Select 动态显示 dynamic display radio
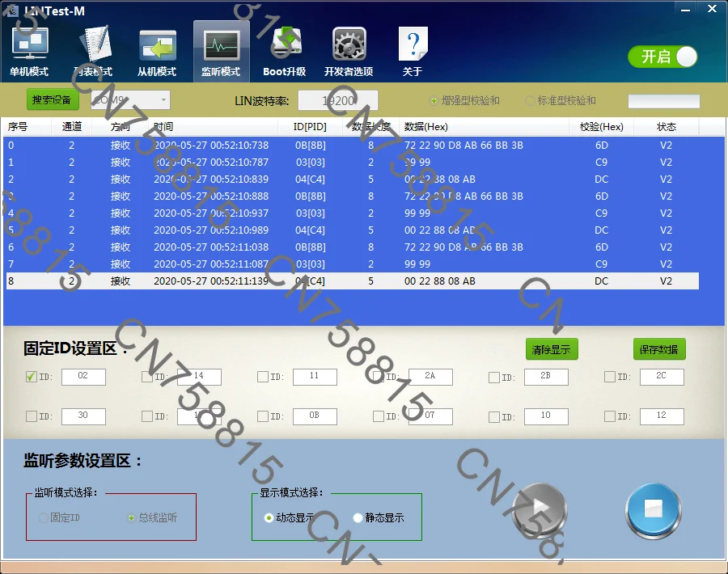 [x=269, y=517]
